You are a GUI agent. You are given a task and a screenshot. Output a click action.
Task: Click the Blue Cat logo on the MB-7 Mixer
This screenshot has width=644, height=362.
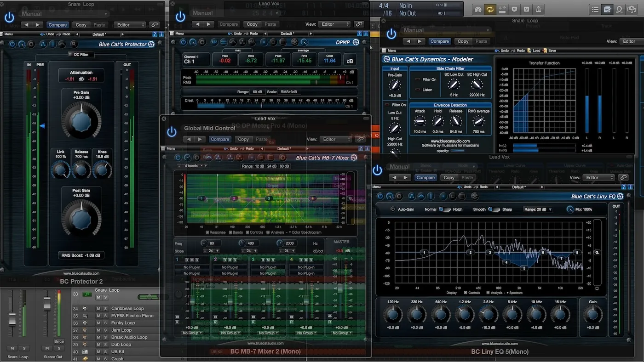(354, 157)
